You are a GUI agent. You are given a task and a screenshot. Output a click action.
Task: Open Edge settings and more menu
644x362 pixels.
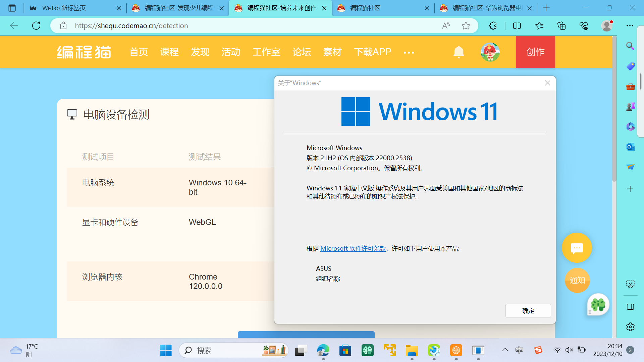click(x=630, y=26)
